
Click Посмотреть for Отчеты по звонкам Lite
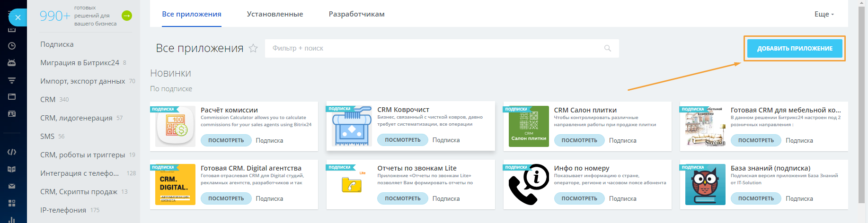403,198
